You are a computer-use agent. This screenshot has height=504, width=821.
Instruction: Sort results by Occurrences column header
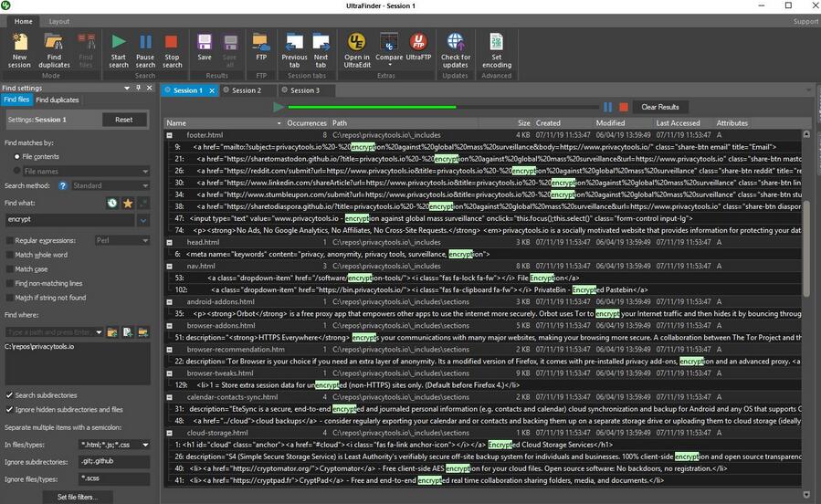[x=307, y=123]
